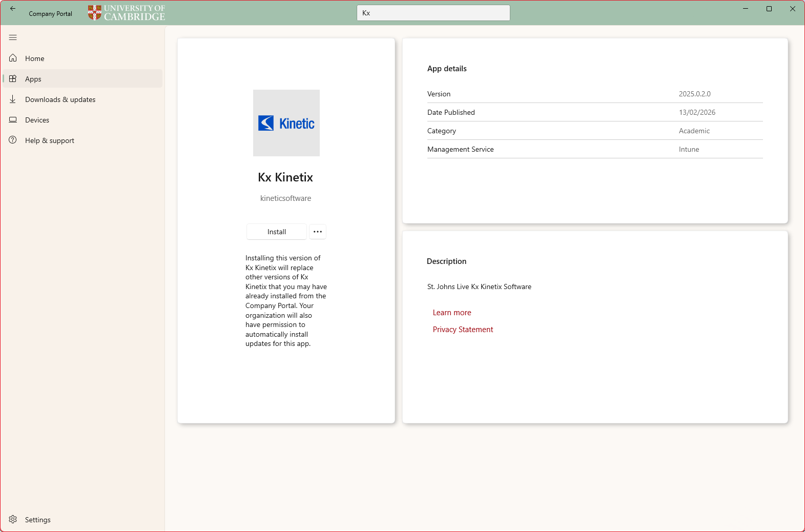Click the Settings gear icon

tap(13, 519)
